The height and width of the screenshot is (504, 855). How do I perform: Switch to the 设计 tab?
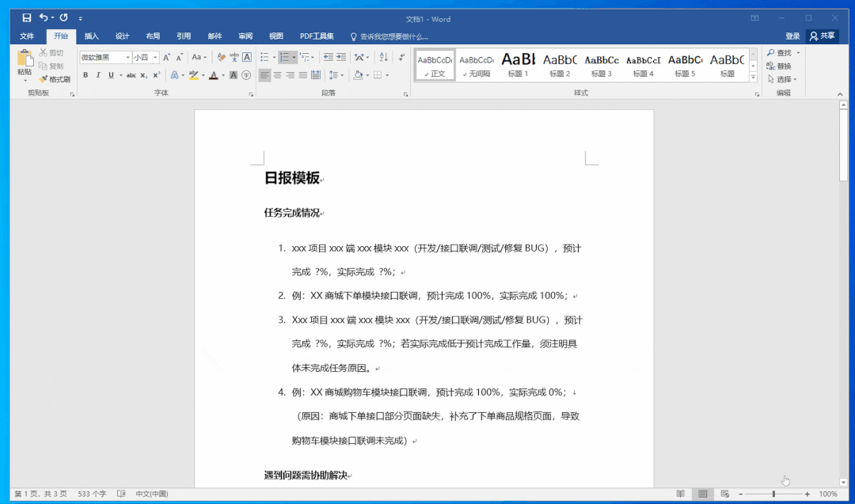pos(122,36)
